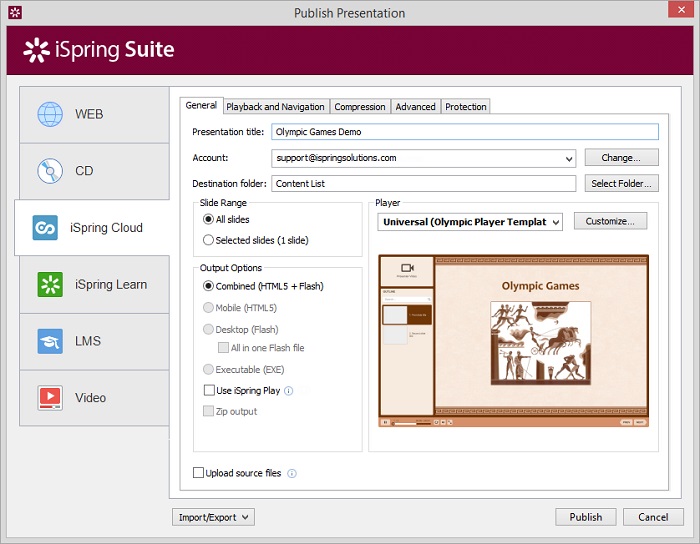Screen dimensions: 700x544
Task: Close the Publish Presentation dialog
Action: (681, 9)
